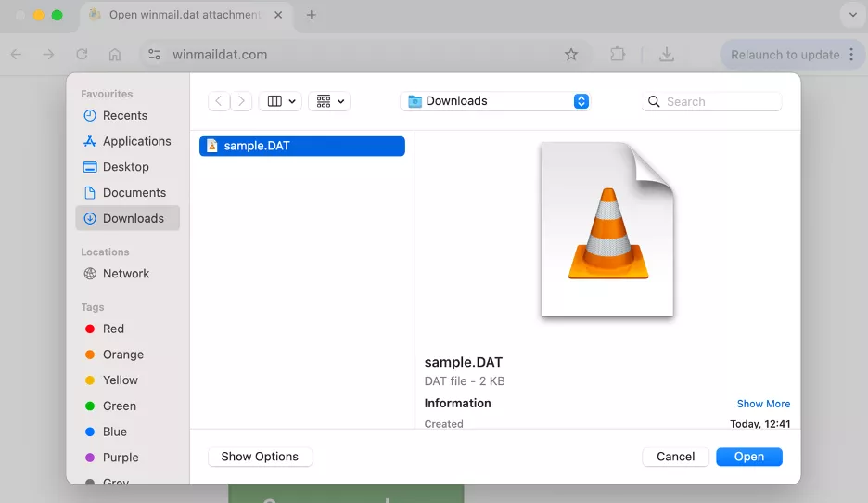Open a new browser tab with plus
This screenshot has width=868, height=503.
point(312,15)
